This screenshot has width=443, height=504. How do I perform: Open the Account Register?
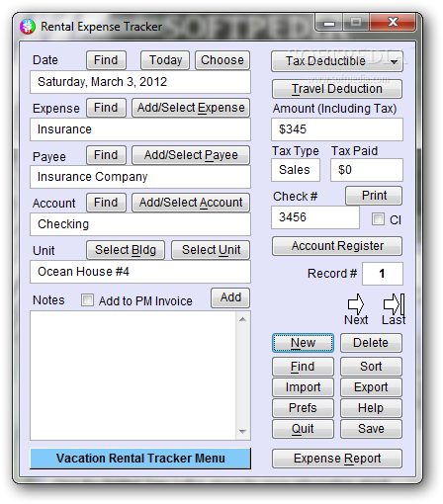337,246
